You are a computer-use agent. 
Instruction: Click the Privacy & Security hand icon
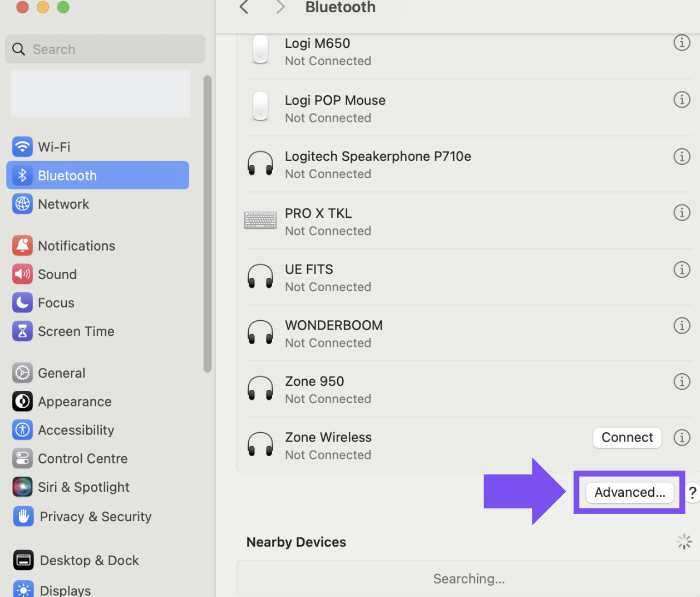pyautogui.click(x=23, y=516)
